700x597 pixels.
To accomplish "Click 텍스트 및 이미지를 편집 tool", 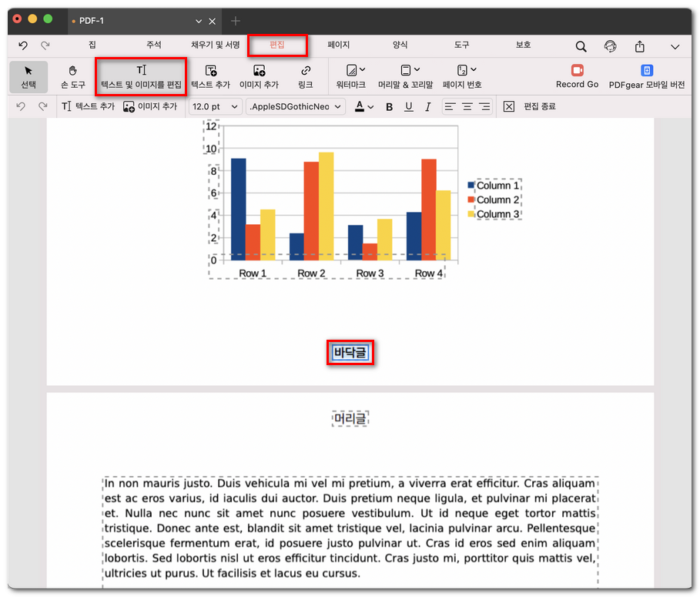I will [x=141, y=77].
